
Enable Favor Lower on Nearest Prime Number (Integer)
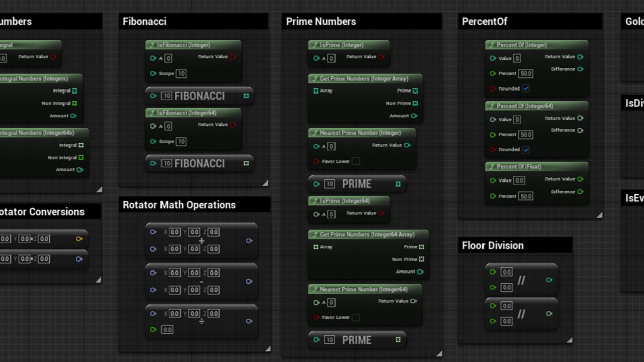356,161
